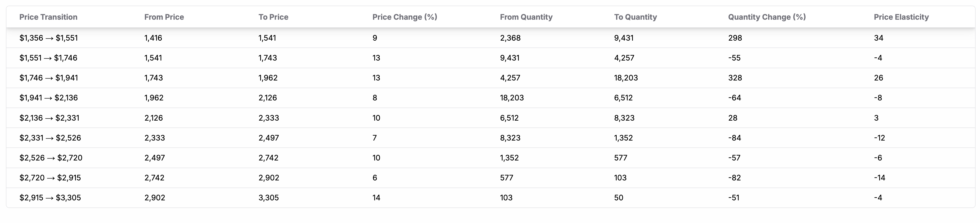
Task: Sort by Quantity Change (%) header
Action: coord(767,17)
